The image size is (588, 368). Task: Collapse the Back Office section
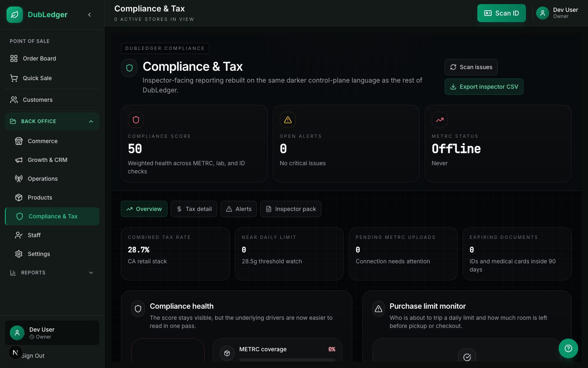click(52, 121)
